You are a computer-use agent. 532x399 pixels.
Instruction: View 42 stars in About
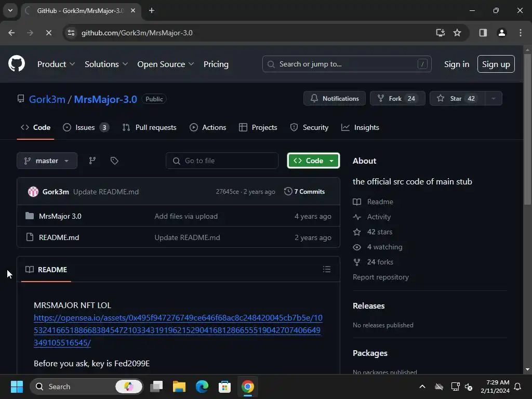(380, 232)
